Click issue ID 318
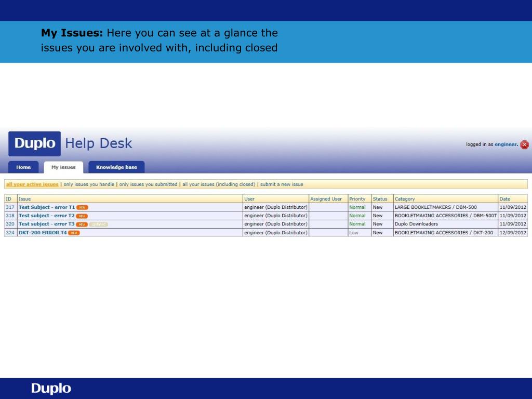Viewport: 532px width, 399px height. [10, 216]
